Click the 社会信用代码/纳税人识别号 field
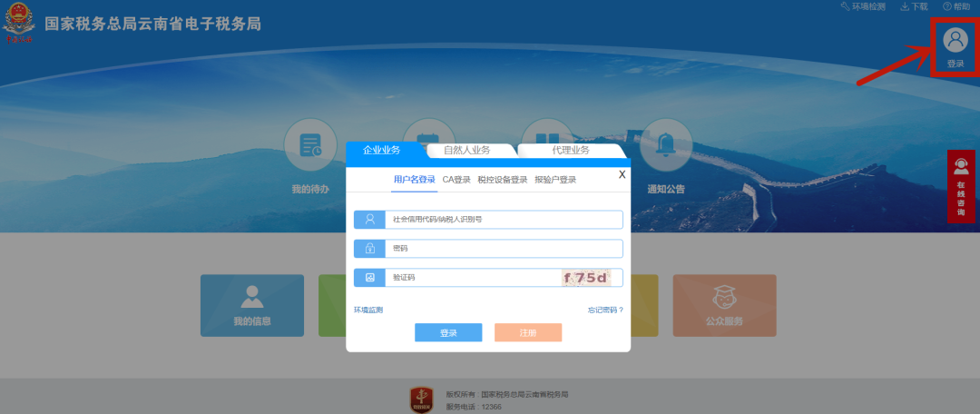 [504, 220]
